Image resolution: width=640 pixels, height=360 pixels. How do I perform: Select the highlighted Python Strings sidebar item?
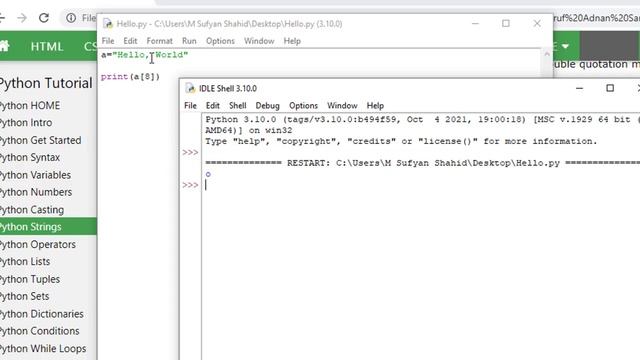click(48, 227)
